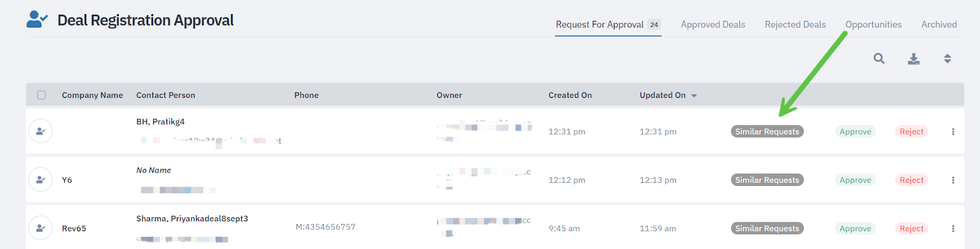Open contact Sharma, Priyankadeal8sept3
The height and width of the screenshot is (249, 980).
(x=192, y=218)
